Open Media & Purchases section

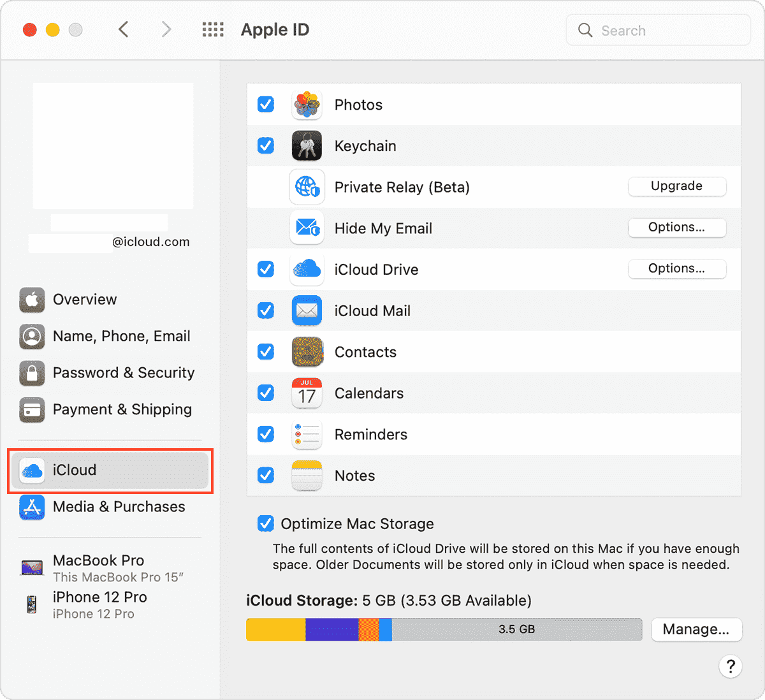click(x=110, y=507)
